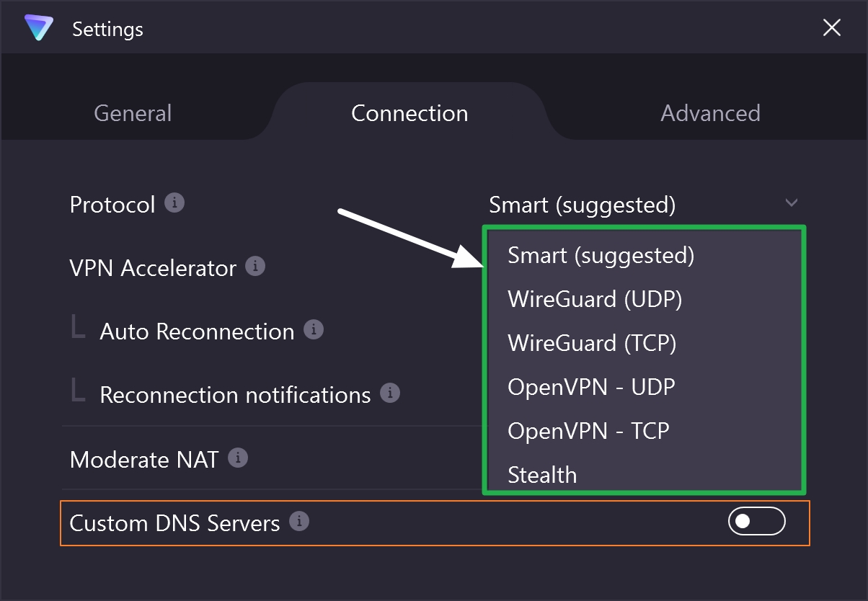868x601 pixels.
Task: Click the VPN Accelerator info icon
Action: point(256,266)
